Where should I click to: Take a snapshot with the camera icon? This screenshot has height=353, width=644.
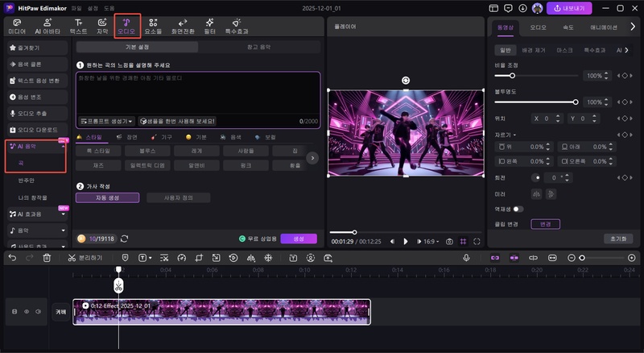[x=449, y=241]
